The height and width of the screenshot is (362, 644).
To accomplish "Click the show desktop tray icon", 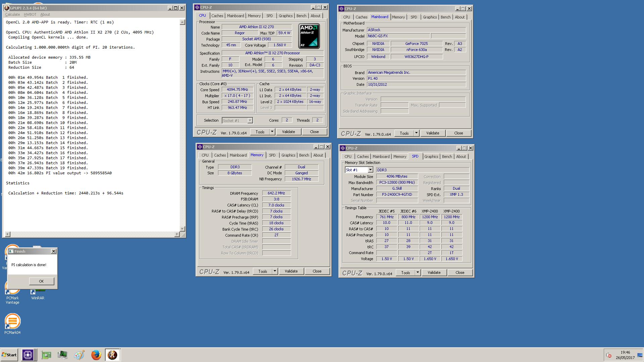I will pos(640,355).
